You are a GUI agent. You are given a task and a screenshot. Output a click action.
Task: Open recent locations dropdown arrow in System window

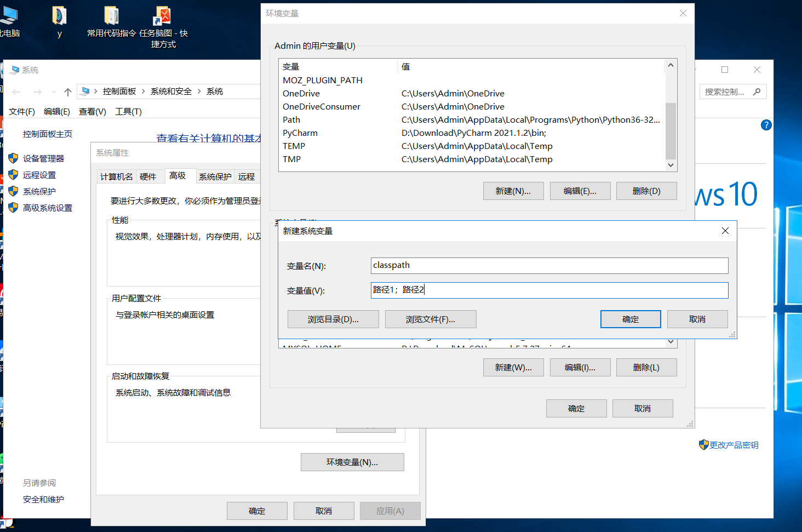(54, 91)
